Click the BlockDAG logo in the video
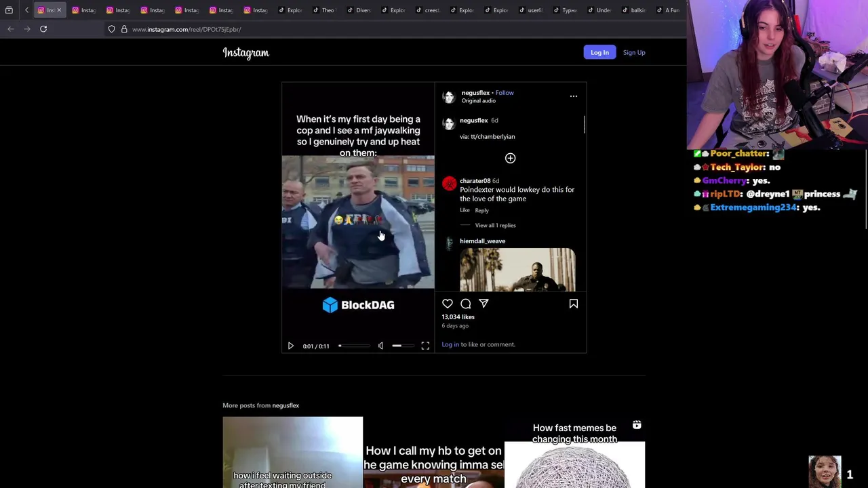The image size is (868, 488). (x=358, y=305)
